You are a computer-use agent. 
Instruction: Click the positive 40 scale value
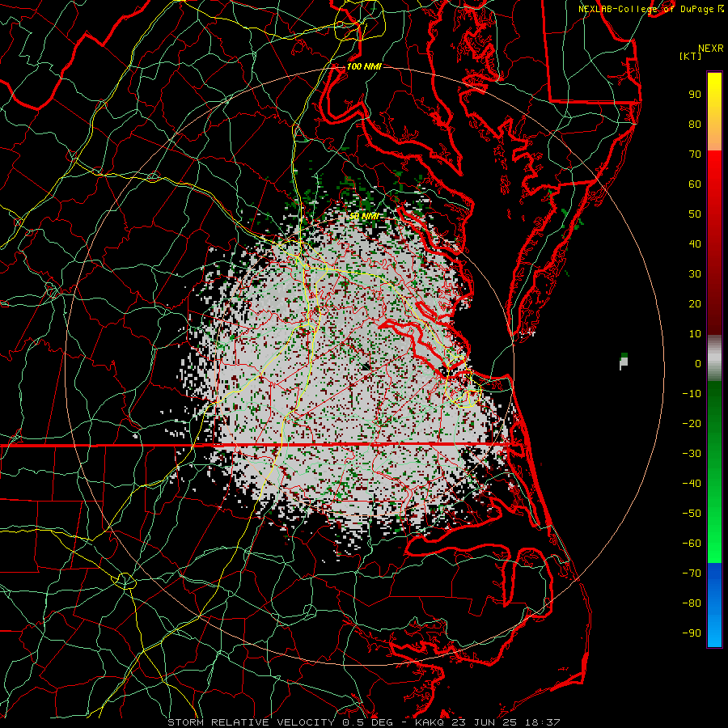(x=695, y=244)
